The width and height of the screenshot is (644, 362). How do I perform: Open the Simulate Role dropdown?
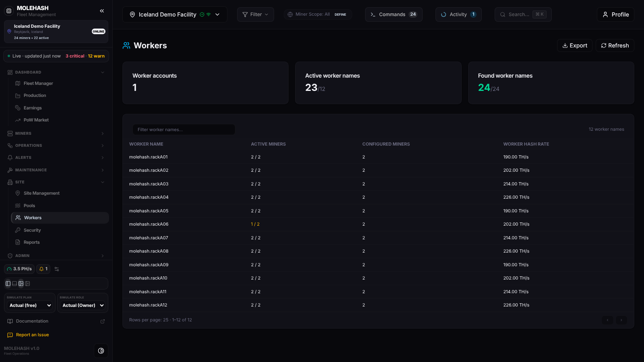point(83,305)
